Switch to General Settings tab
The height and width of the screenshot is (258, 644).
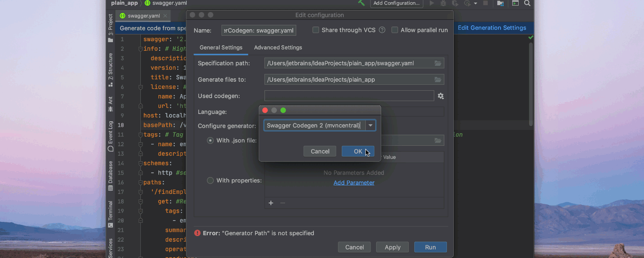click(221, 47)
